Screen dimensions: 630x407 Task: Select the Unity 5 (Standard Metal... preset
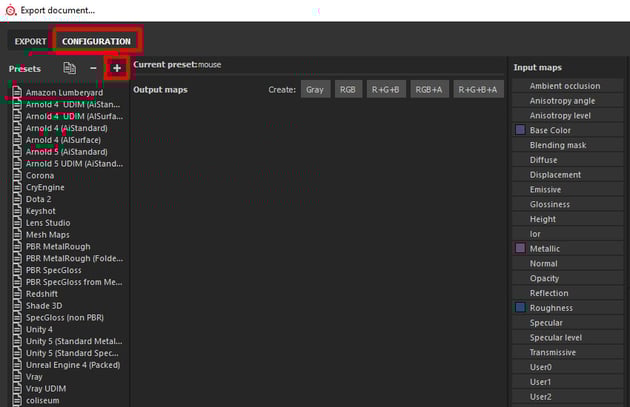coord(74,341)
